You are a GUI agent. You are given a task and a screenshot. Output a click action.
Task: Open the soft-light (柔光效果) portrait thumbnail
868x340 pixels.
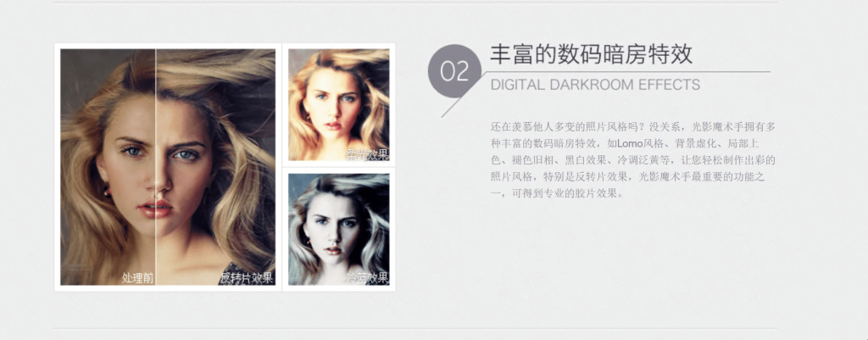point(339,104)
